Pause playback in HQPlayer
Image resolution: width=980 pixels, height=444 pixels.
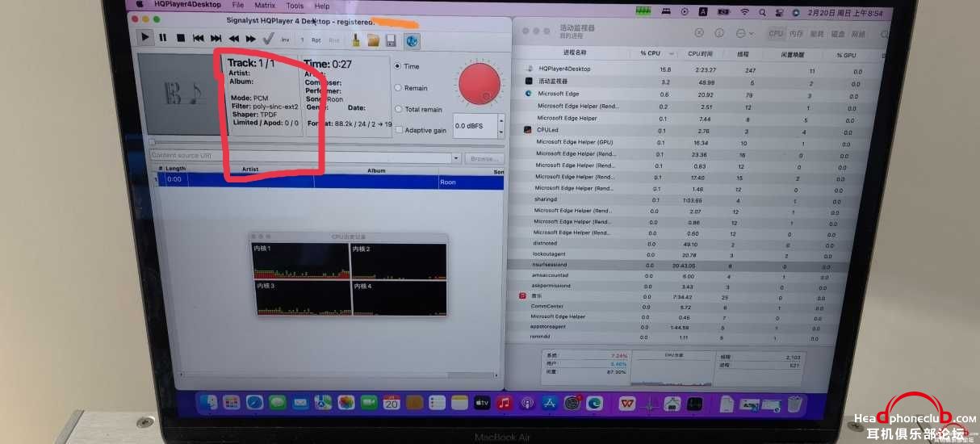[x=162, y=38]
